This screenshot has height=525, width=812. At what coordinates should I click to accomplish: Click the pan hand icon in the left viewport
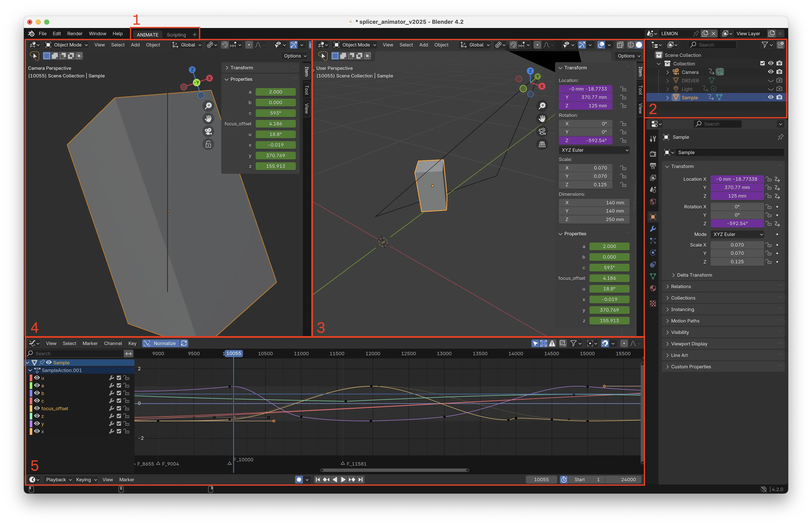208,119
